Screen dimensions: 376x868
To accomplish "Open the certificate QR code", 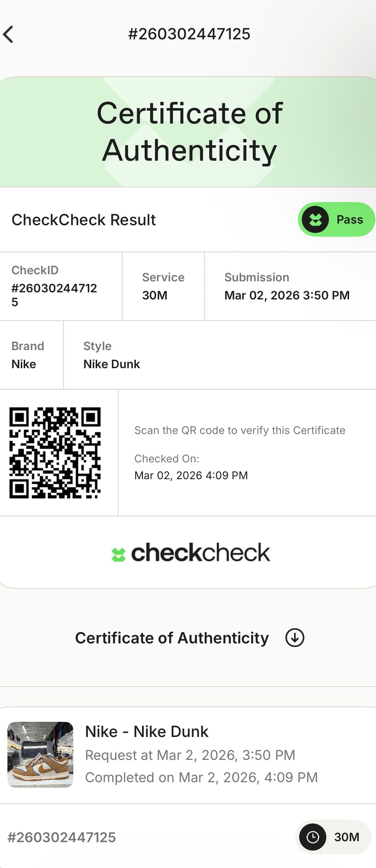I will click(x=55, y=452).
